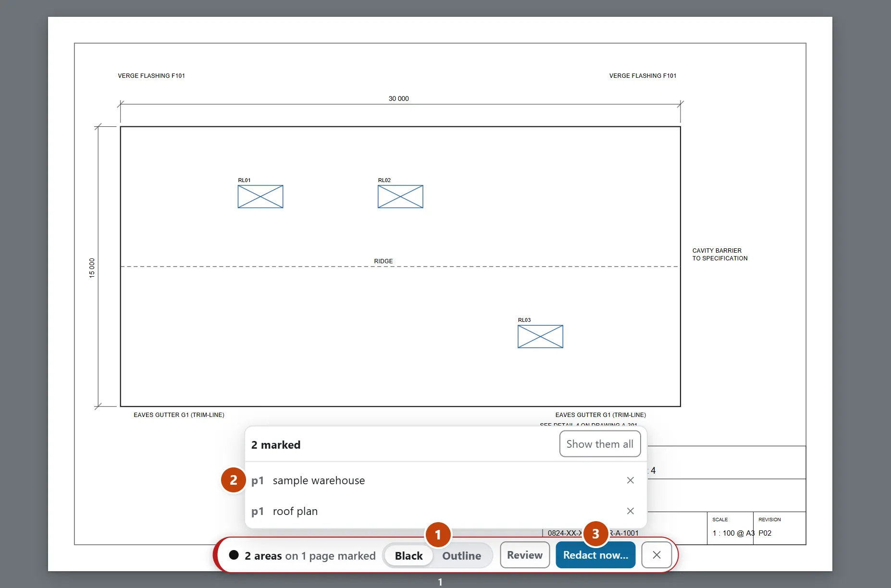891x588 pixels.
Task: Click the left VERGE FLASHING F101 label
Action: 151,76
